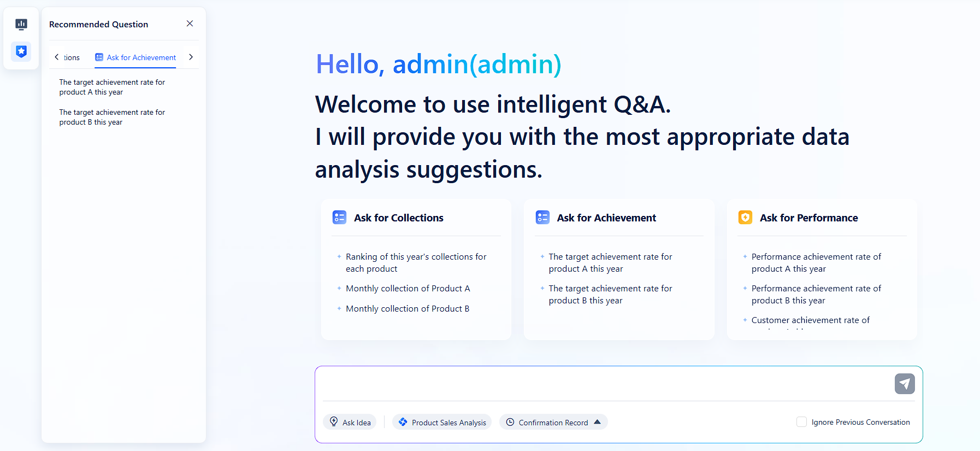Viewport: 980px width, 451px height.
Task: Click the left chevron in Recommended Question panel
Action: pyautogui.click(x=57, y=56)
